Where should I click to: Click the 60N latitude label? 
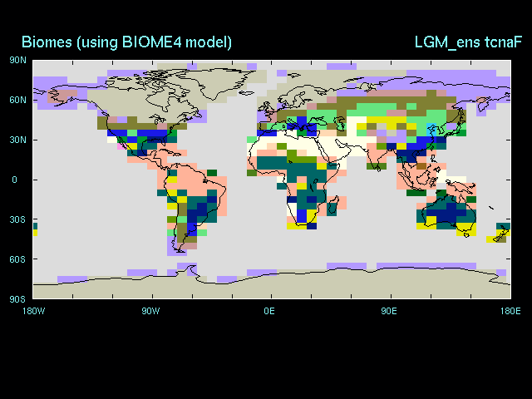click(x=17, y=100)
